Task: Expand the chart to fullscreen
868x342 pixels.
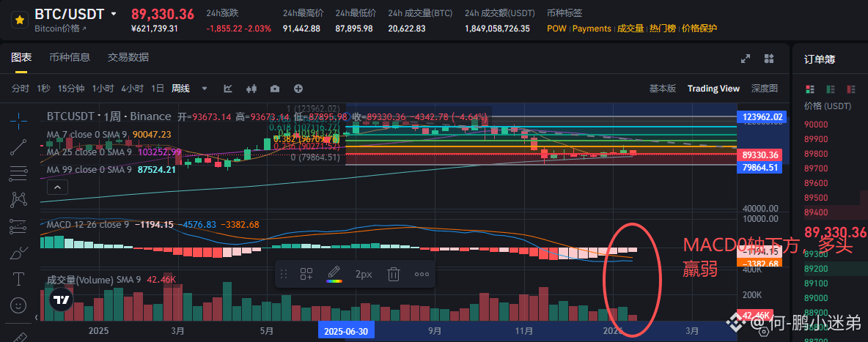Action: (746, 59)
